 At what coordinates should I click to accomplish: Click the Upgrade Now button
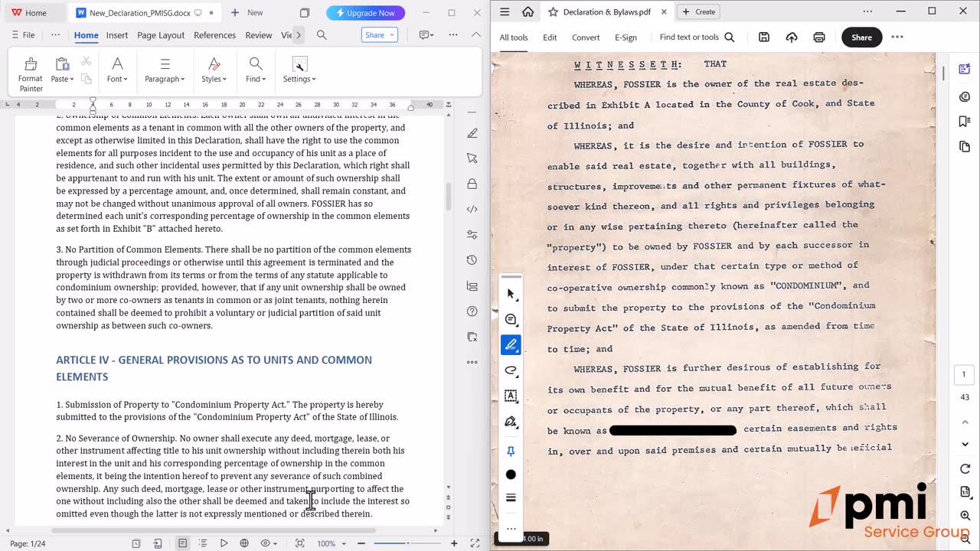pyautogui.click(x=365, y=12)
